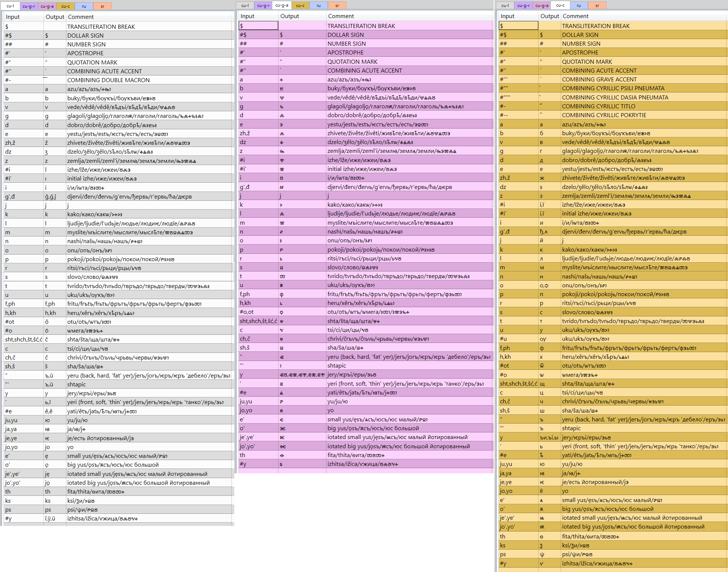Click Input column header in left panel
The height and width of the screenshot is (572, 728).
tap(13, 17)
